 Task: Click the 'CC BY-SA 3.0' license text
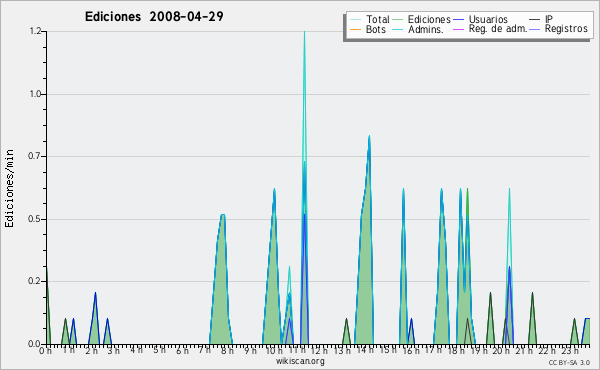coord(569,363)
